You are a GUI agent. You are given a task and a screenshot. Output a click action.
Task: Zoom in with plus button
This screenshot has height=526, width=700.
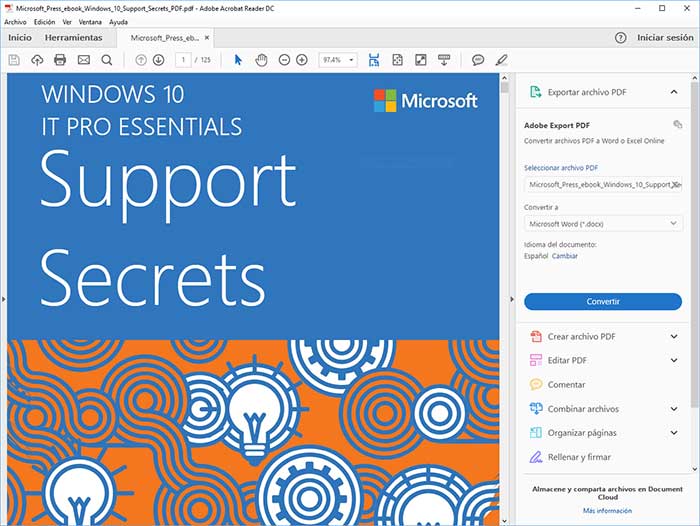tap(302, 60)
